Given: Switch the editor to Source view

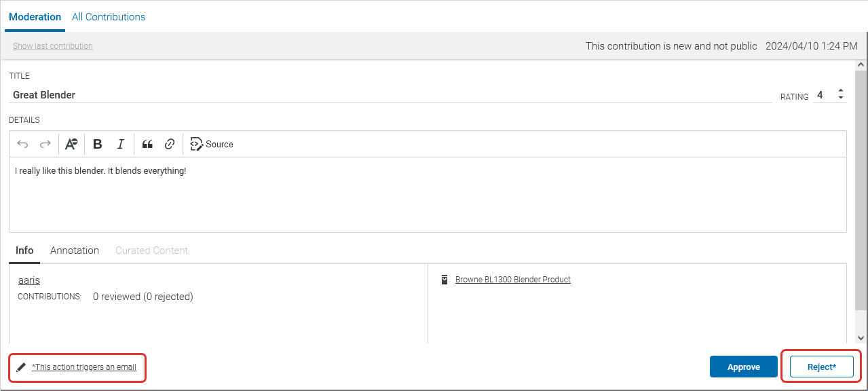Looking at the screenshot, I should coord(211,144).
